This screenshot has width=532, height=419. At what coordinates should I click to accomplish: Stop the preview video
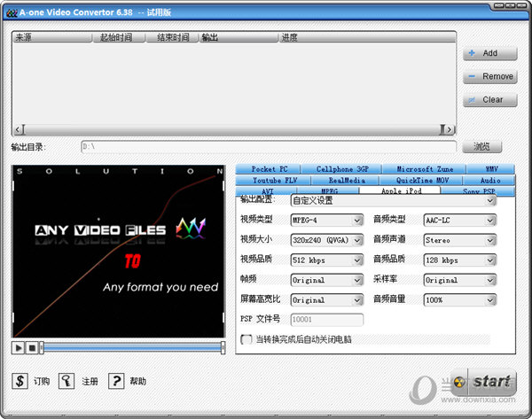tap(32, 348)
